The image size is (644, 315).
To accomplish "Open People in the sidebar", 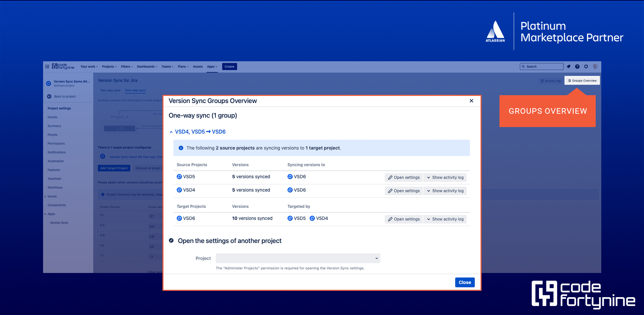I will 52,135.
